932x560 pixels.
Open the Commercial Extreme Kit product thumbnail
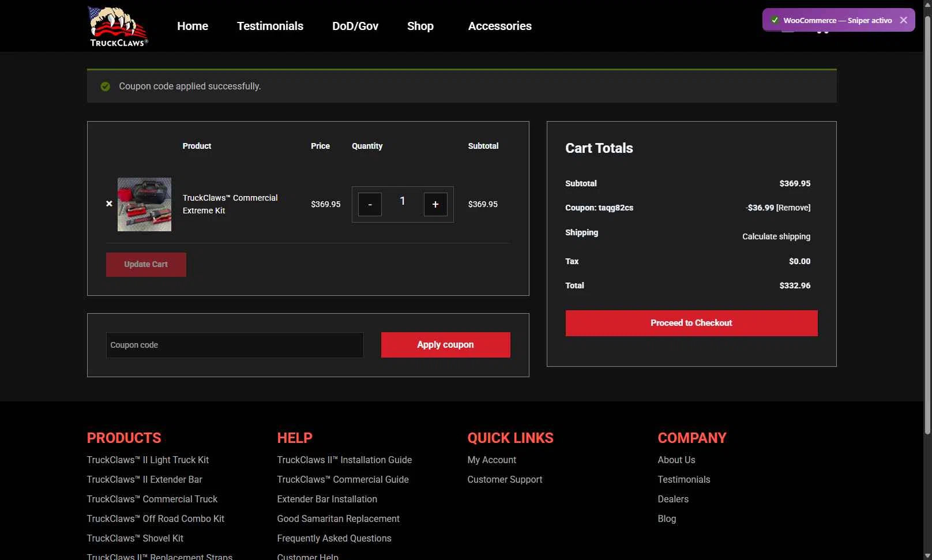144,204
